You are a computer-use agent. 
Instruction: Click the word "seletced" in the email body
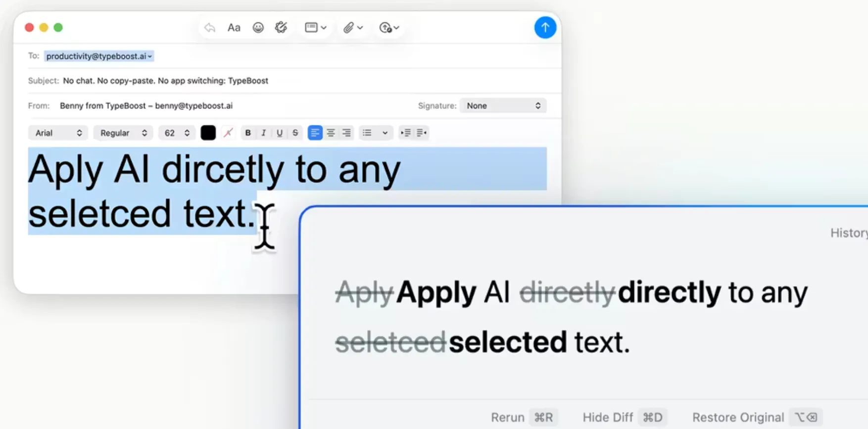click(99, 214)
